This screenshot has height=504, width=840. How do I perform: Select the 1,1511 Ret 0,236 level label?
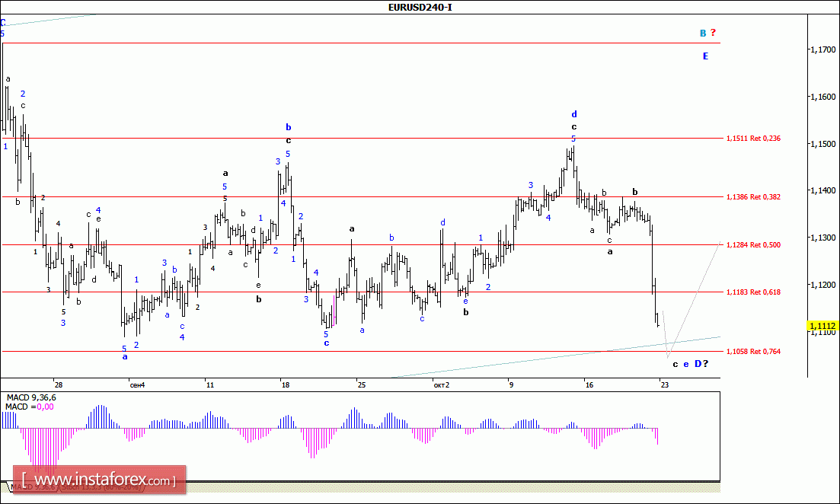[x=753, y=139]
